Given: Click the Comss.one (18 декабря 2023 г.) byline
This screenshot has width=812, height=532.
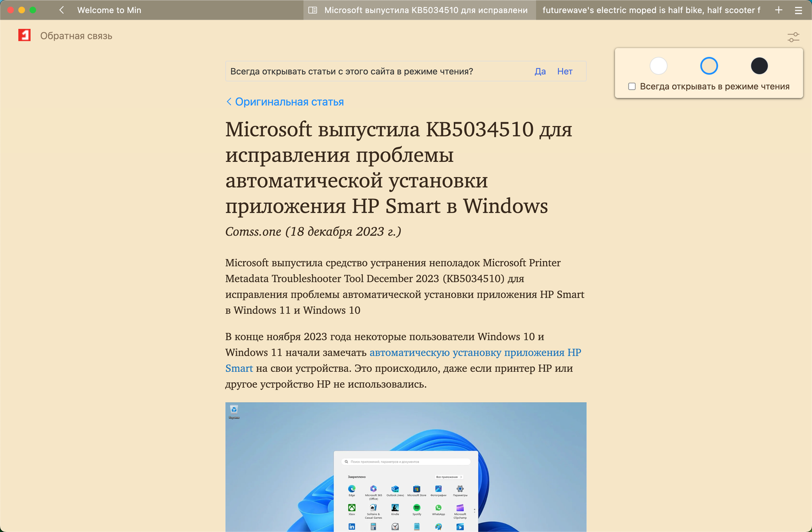Looking at the screenshot, I should tap(313, 232).
